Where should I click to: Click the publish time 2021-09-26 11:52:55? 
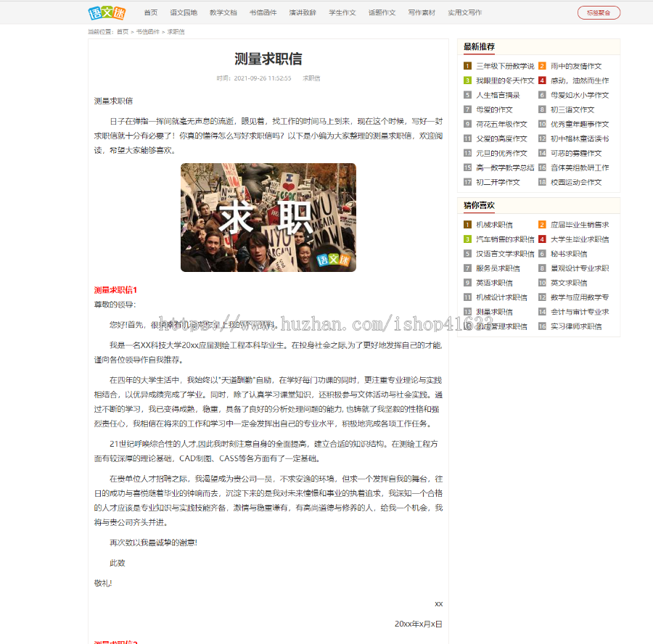point(263,78)
